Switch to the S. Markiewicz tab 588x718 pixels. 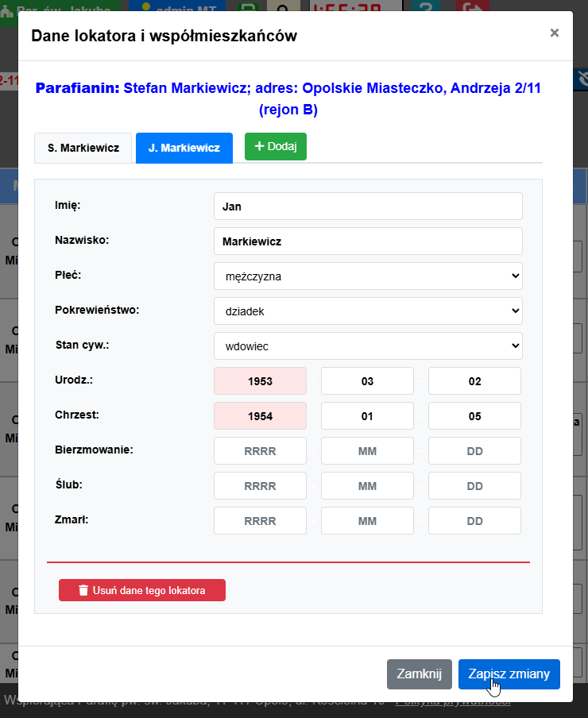point(83,148)
